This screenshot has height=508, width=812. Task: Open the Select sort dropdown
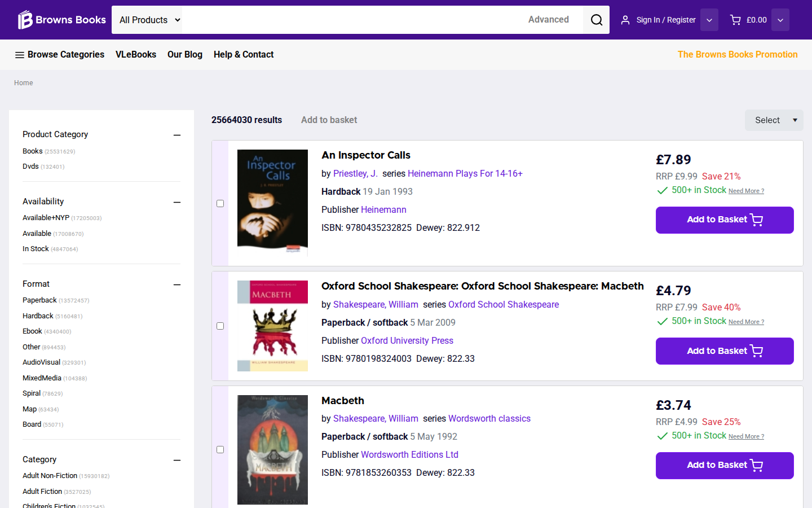point(774,120)
